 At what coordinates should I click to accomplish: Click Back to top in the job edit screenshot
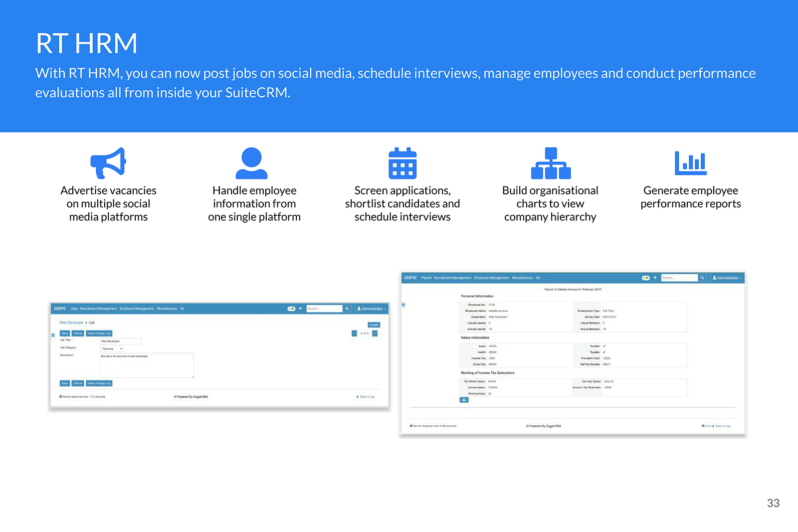click(x=367, y=397)
